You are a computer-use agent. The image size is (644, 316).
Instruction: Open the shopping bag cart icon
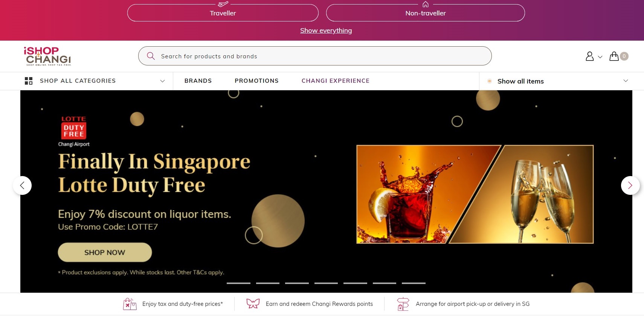pos(614,56)
